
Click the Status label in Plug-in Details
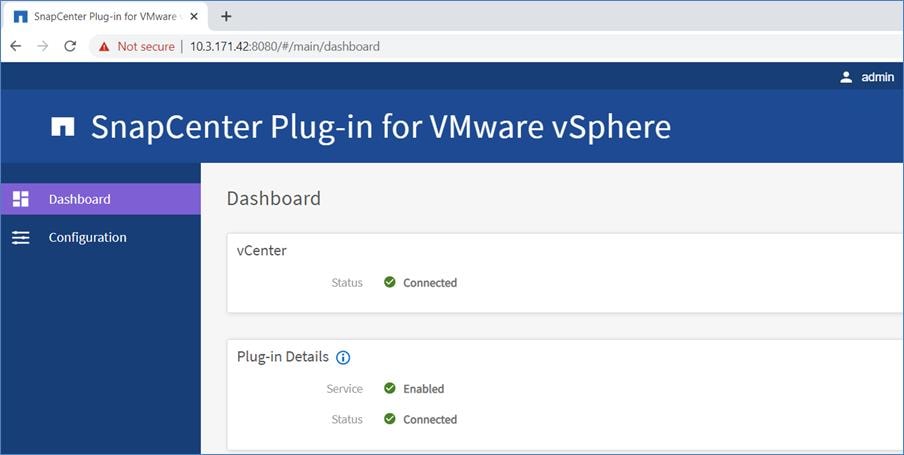click(347, 419)
